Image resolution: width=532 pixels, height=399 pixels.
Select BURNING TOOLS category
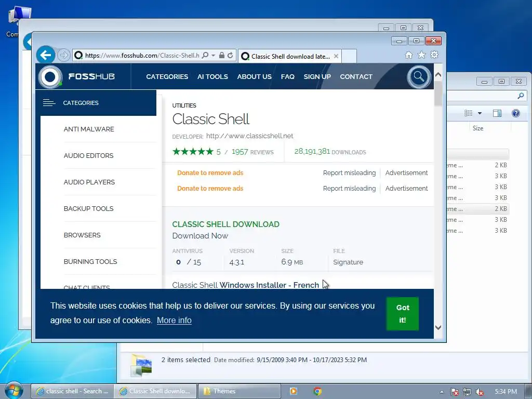click(90, 262)
